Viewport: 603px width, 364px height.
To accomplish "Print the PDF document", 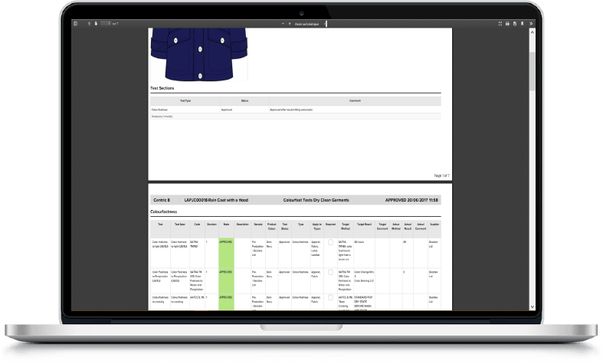I will (x=507, y=24).
